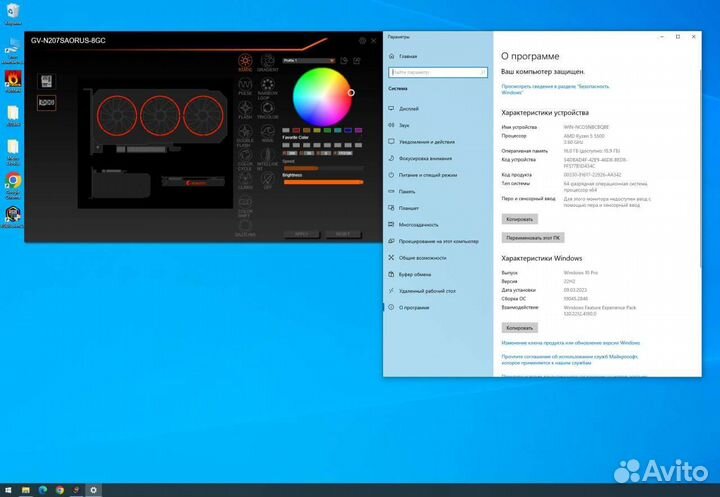
Task: Open the Windows Start menu
Action: [x=8, y=490]
